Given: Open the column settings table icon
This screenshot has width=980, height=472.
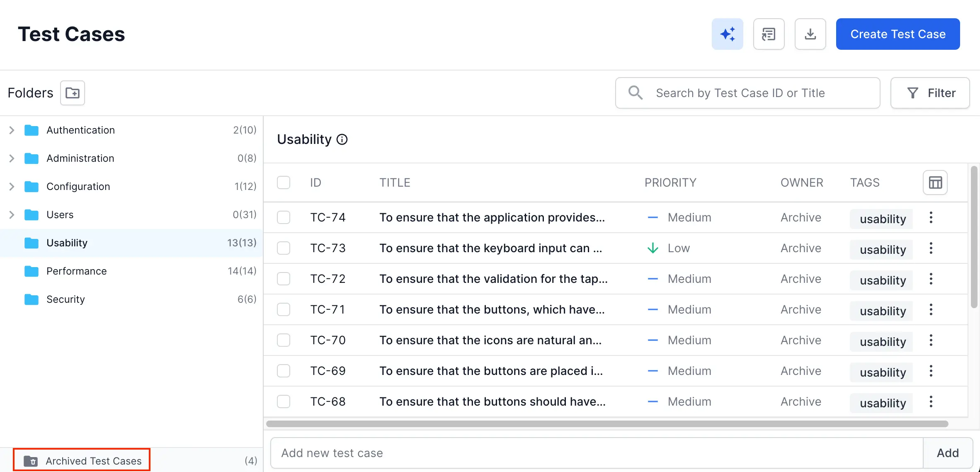Looking at the screenshot, I should tap(935, 182).
